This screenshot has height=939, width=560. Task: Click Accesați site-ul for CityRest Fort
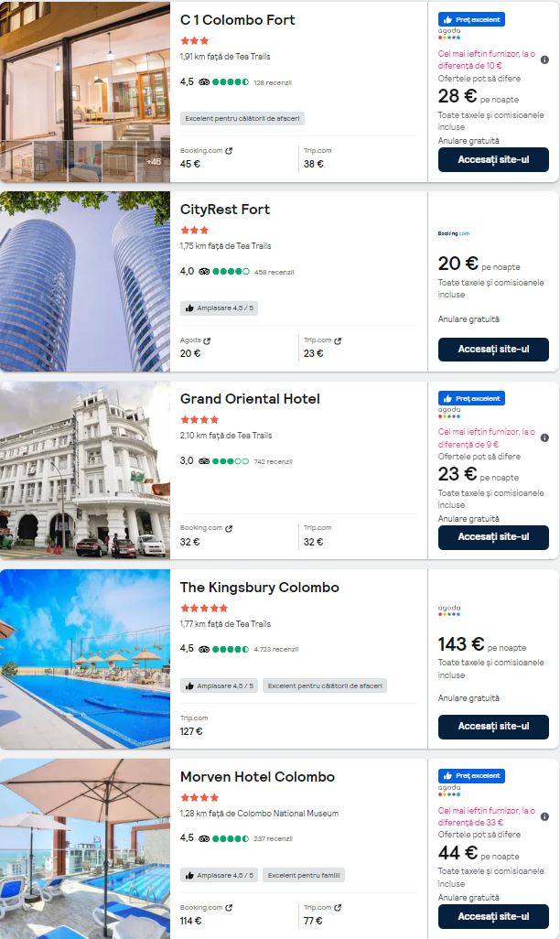(x=493, y=349)
